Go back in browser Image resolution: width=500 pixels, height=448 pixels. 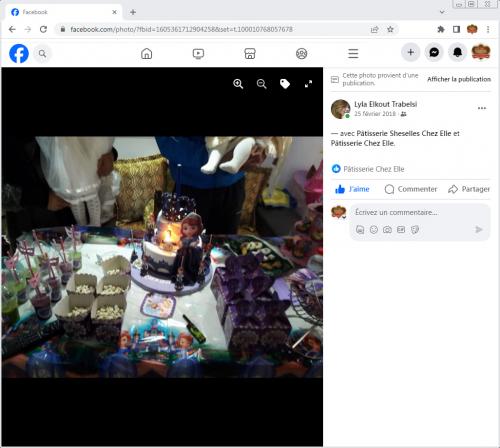12,29
